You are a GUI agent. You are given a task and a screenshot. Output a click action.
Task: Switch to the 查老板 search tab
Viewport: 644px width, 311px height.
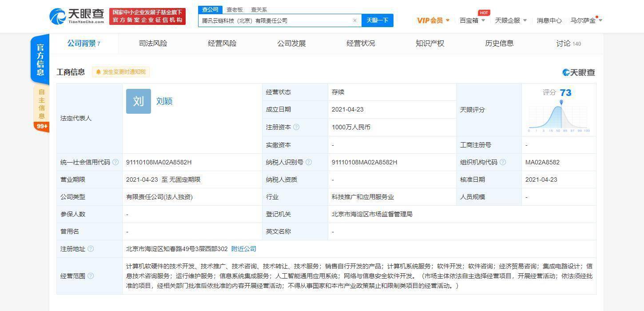(x=235, y=9)
